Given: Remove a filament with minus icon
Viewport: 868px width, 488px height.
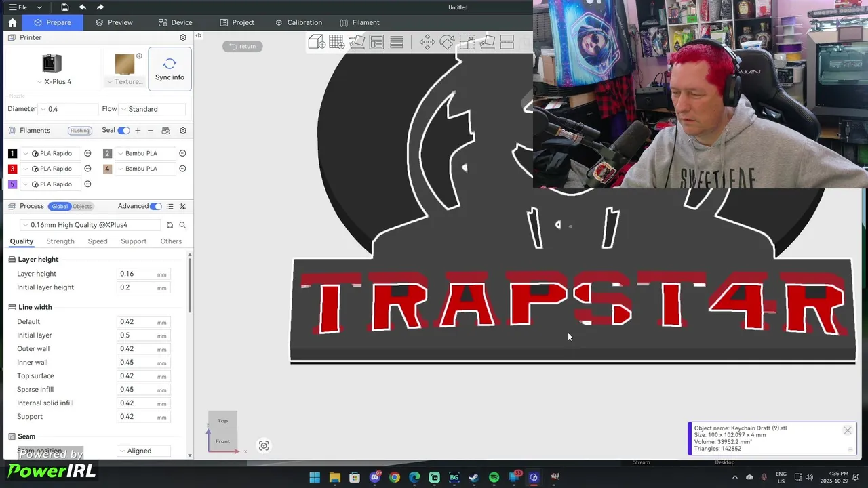Looking at the screenshot, I should click(151, 130).
